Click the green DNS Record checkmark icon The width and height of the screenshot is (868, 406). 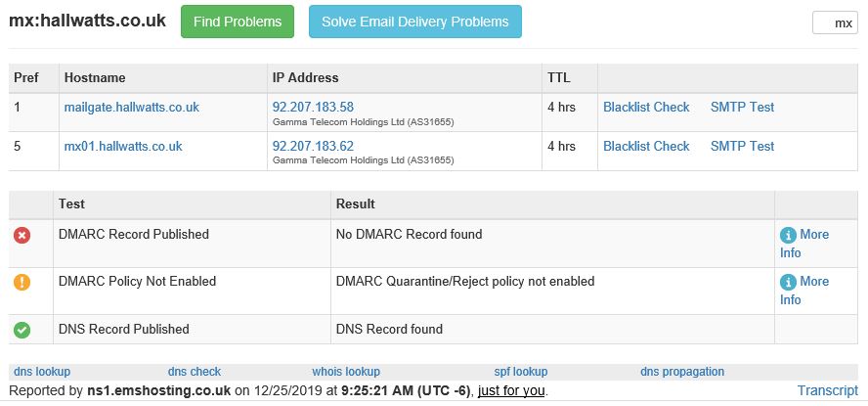coord(22,330)
